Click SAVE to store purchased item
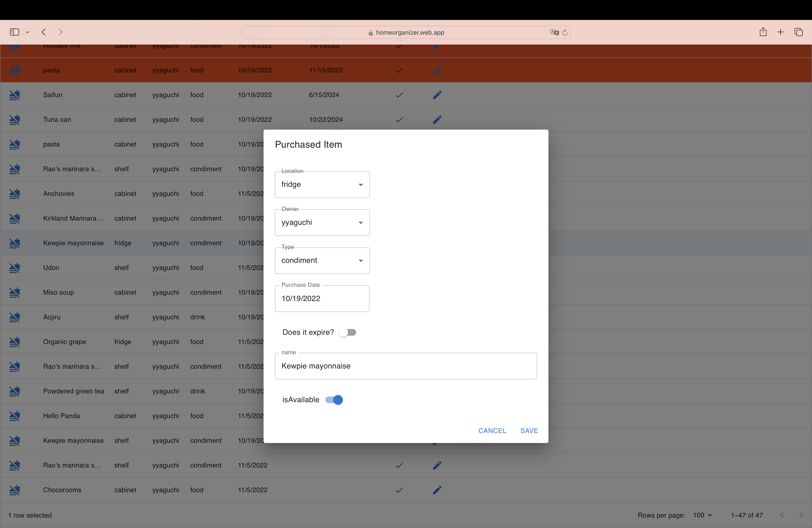Image resolution: width=812 pixels, height=528 pixels. pyautogui.click(x=529, y=431)
